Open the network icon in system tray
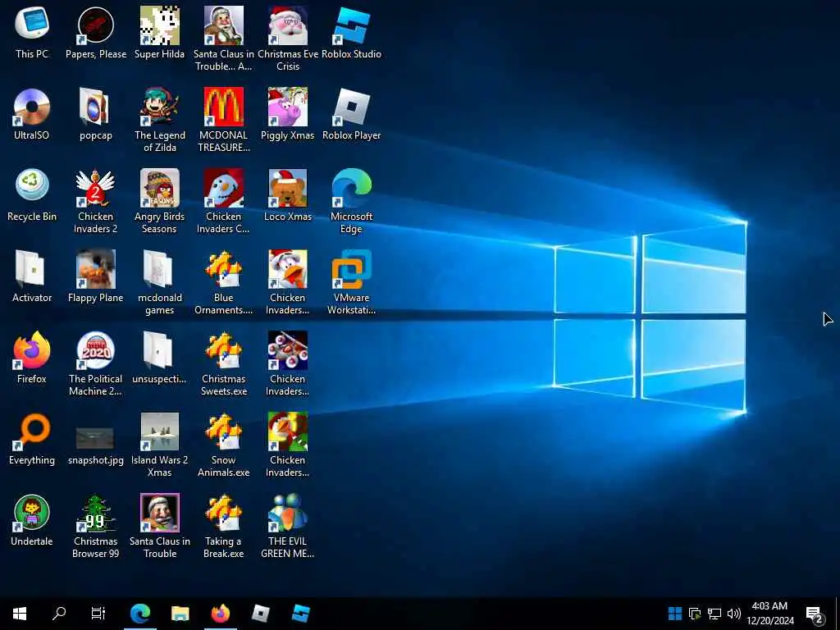The image size is (840, 630). (714, 614)
